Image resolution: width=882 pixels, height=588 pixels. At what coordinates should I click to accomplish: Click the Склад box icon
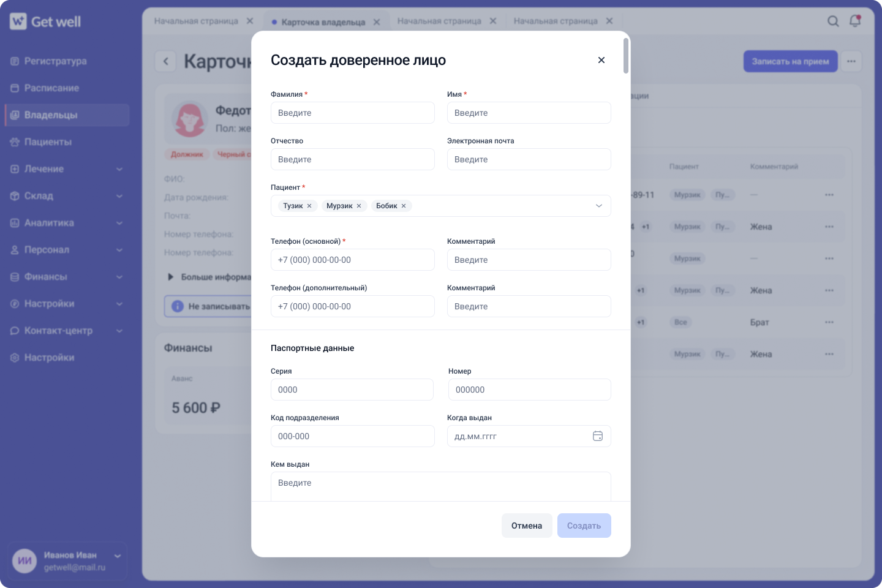coord(15,196)
